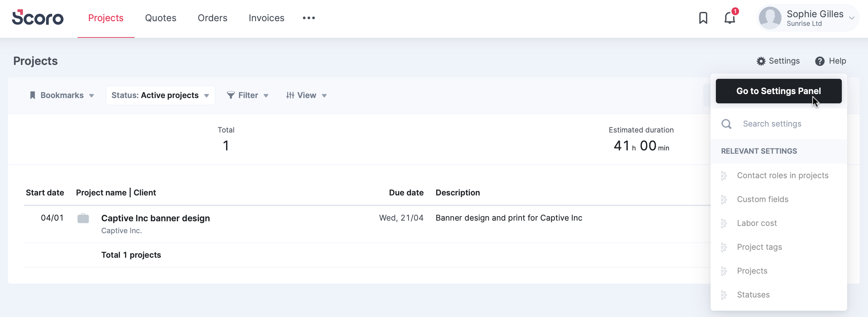Viewport: 868px width, 317px height.
Task: Click the Bookmarks flag icon in toolbar
Action: pos(33,95)
